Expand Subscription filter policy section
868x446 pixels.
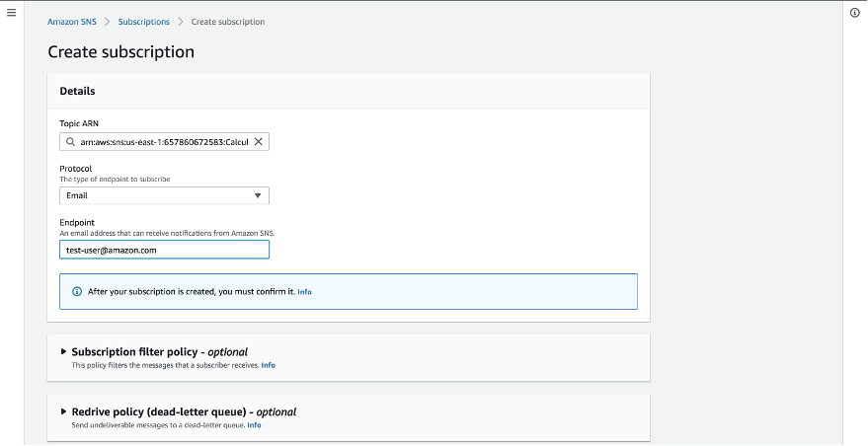(64, 351)
